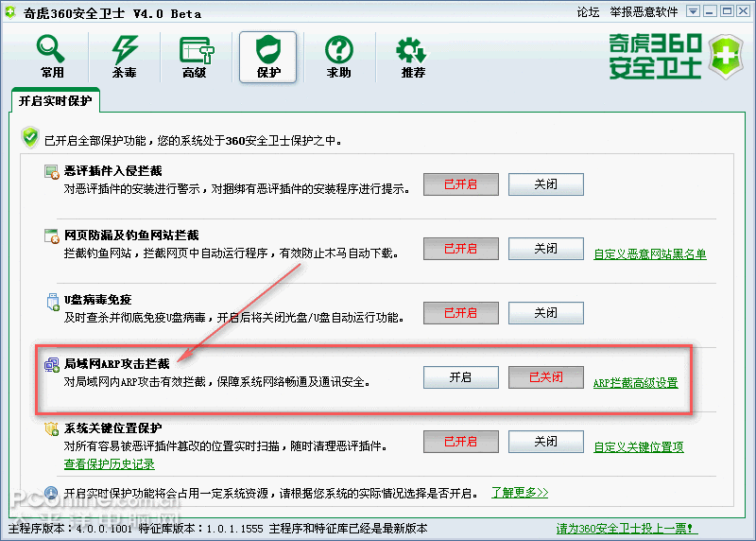The image size is (756, 541).
Task: Click 关闭 for 网页防漏及钓鱼网站拦截
Action: click(546, 249)
